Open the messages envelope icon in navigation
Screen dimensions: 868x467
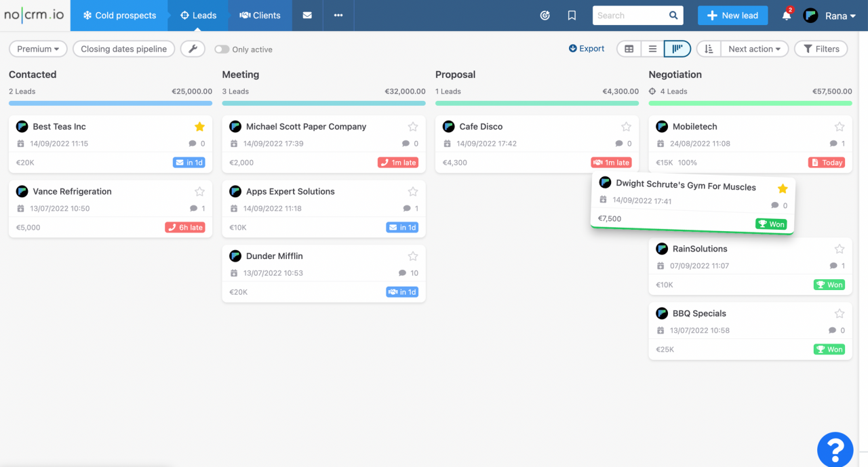coord(307,14)
